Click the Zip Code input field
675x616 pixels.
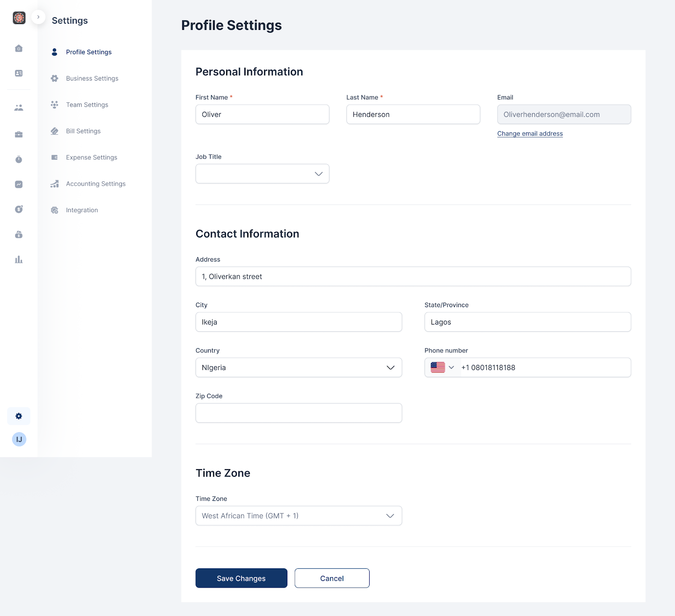click(x=298, y=413)
